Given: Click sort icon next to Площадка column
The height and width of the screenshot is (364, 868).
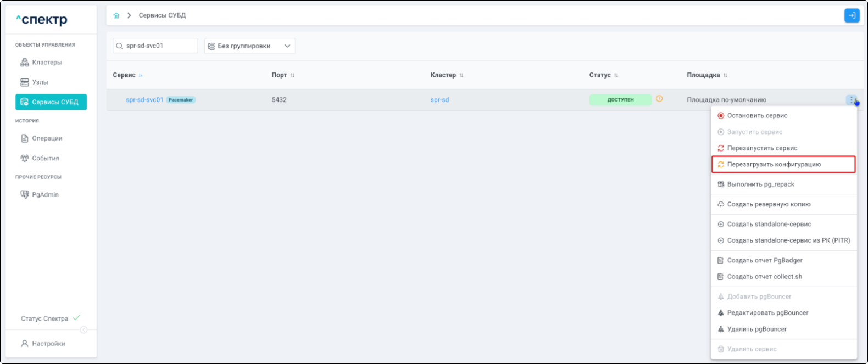Looking at the screenshot, I should [725, 75].
